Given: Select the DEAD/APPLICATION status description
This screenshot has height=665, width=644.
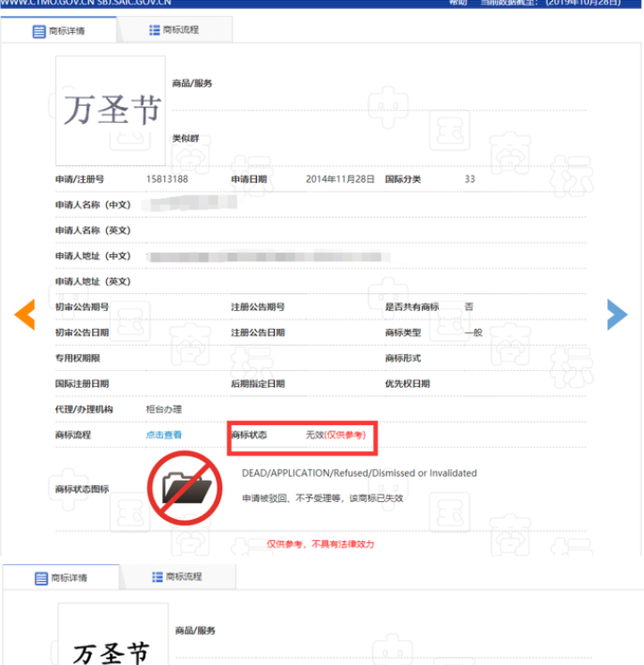Looking at the screenshot, I should (x=359, y=472).
